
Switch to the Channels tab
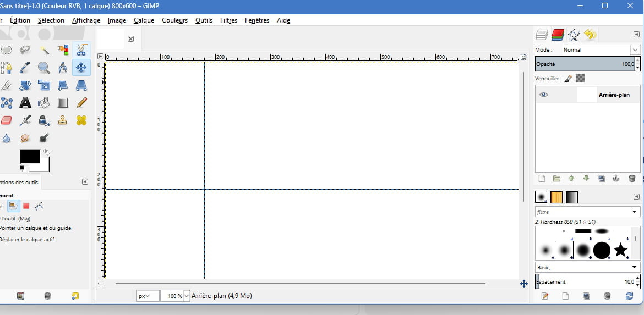[x=558, y=35]
